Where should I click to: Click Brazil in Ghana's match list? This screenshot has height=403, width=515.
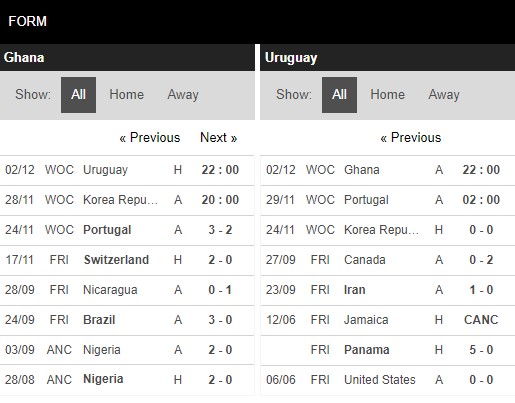click(x=99, y=320)
